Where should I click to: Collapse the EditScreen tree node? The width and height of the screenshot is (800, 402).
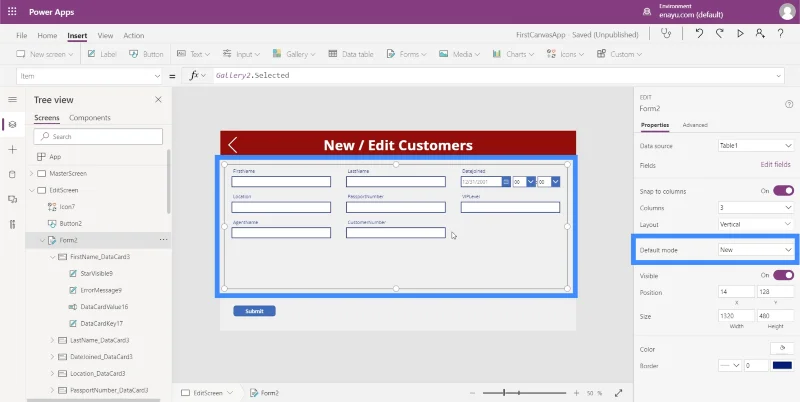click(32, 190)
